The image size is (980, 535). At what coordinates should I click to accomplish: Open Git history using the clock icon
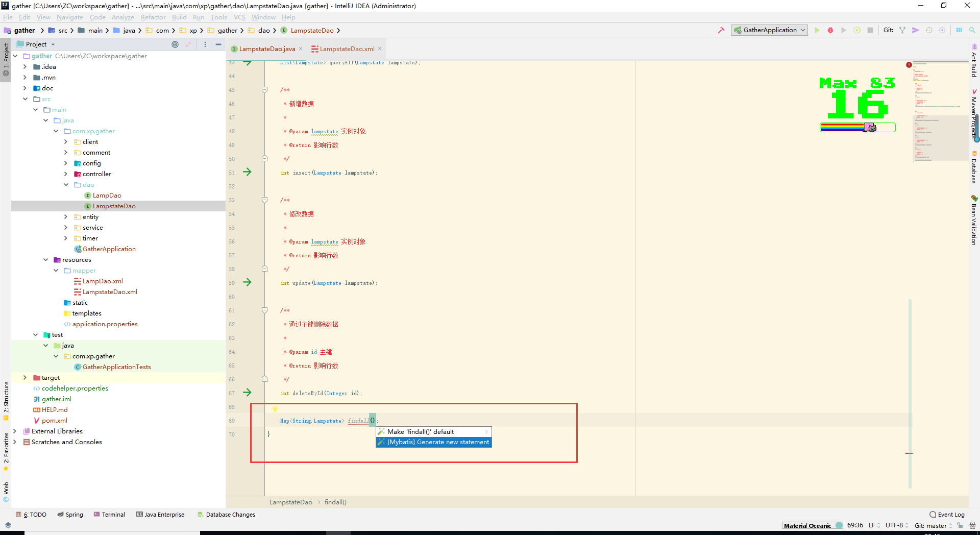(929, 30)
